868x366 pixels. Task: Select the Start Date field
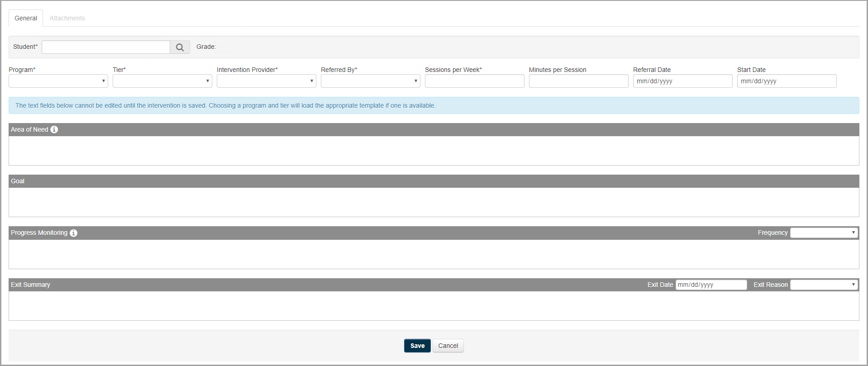787,81
